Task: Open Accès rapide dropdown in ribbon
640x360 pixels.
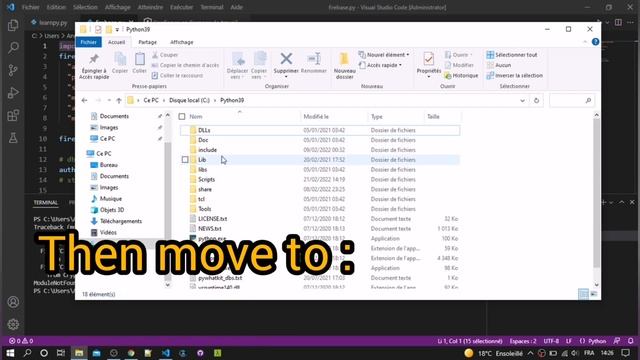Action: coord(380,65)
